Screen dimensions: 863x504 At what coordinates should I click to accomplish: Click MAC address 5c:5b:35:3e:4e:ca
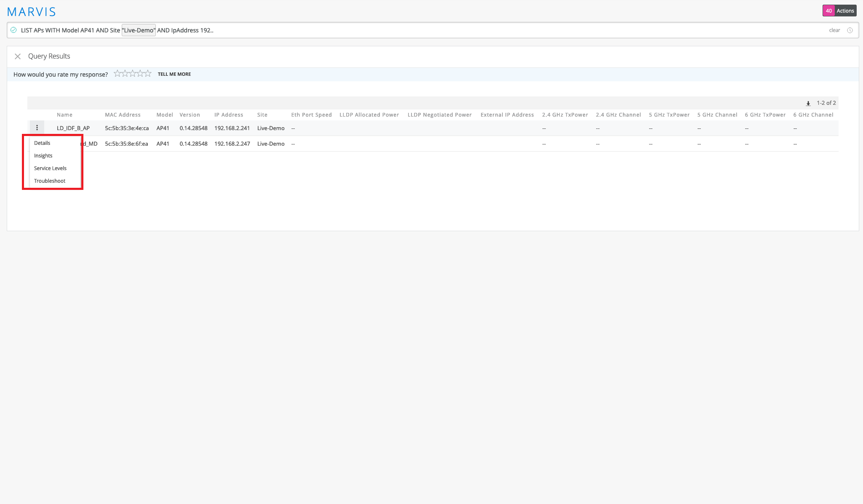(127, 128)
